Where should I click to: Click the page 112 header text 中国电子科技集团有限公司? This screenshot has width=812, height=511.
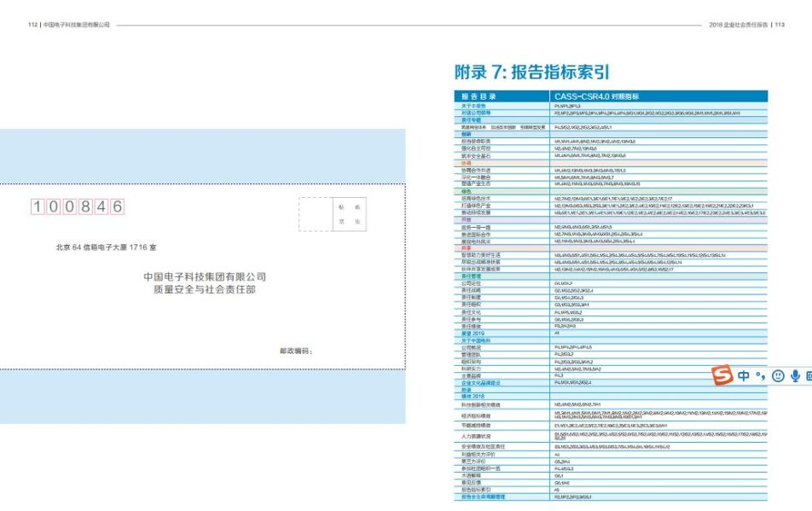[x=76, y=25]
